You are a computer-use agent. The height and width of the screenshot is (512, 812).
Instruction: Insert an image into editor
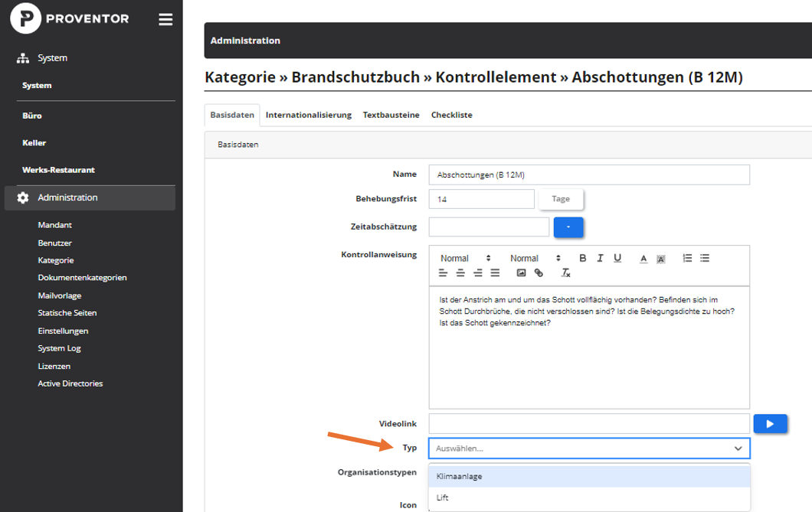[522, 272]
